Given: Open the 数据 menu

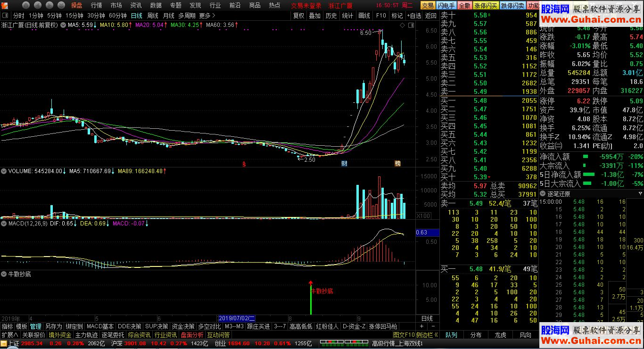Looking at the screenshot, I should pyautogui.click(x=156, y=6).
